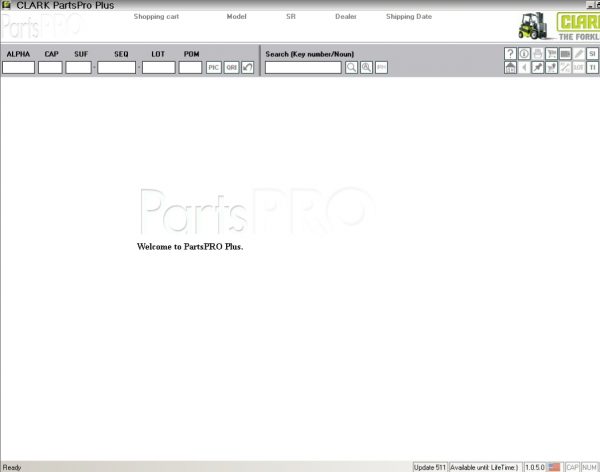Click the Update 511 status bar entry
Screen dimensions: 600x472
[x=430, y=467]
